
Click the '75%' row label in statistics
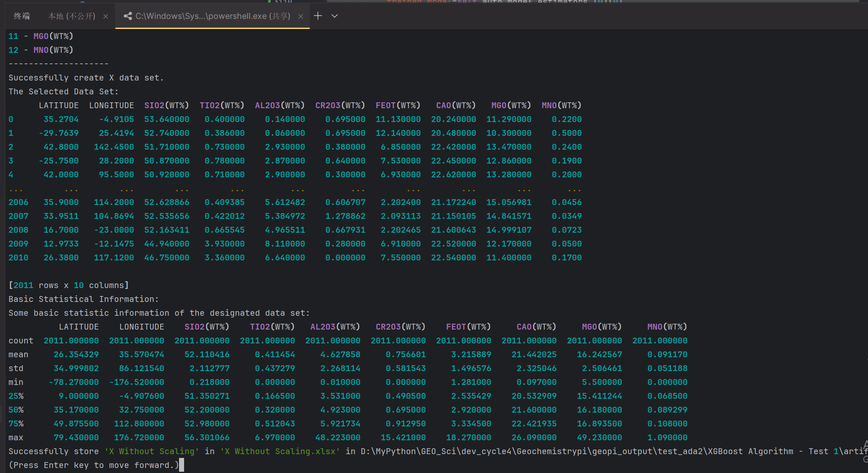click(x=16, y=424)
